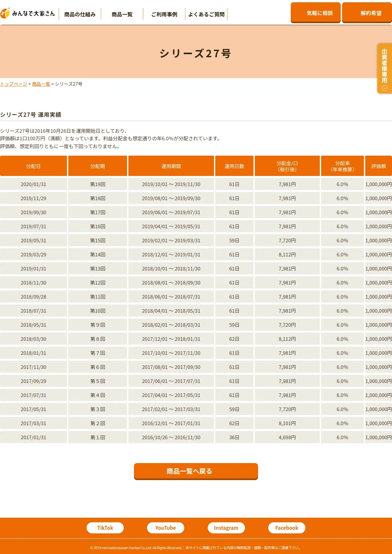
Task: Expand the 出資者様専用 side tab
Action: click(384, 66)
